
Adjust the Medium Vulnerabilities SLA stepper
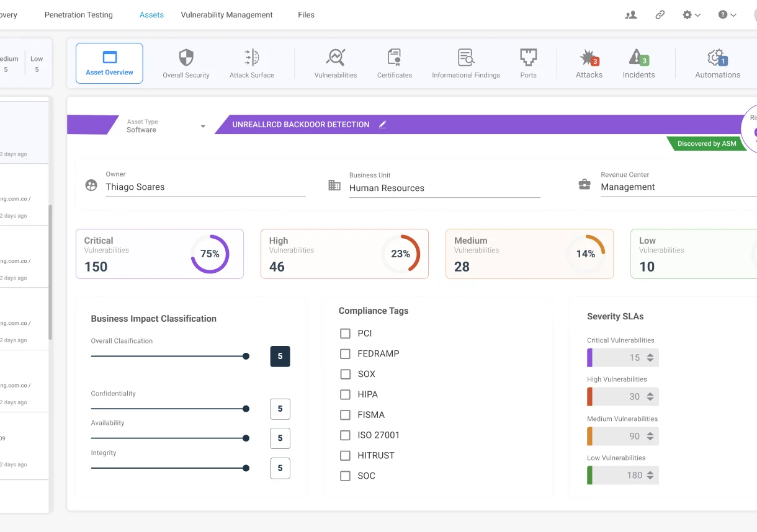click(650, 437)
